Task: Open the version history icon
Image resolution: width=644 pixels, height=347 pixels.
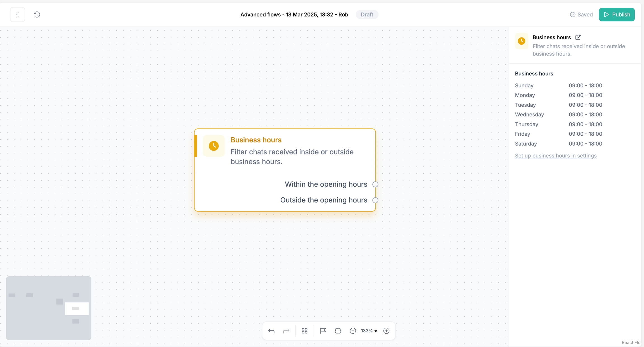Action: pos(37,15)
